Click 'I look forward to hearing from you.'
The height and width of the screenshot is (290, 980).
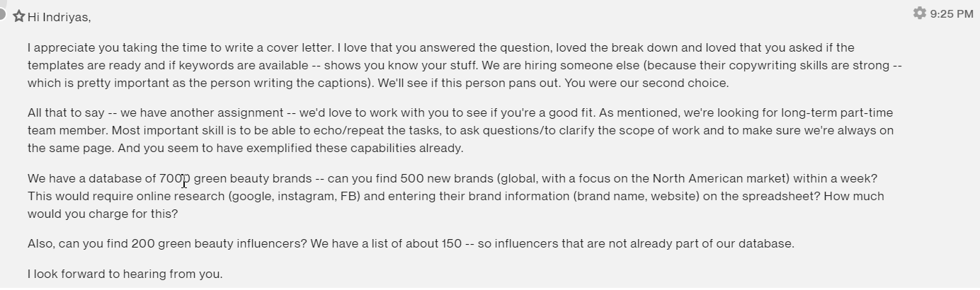point(125,274)
